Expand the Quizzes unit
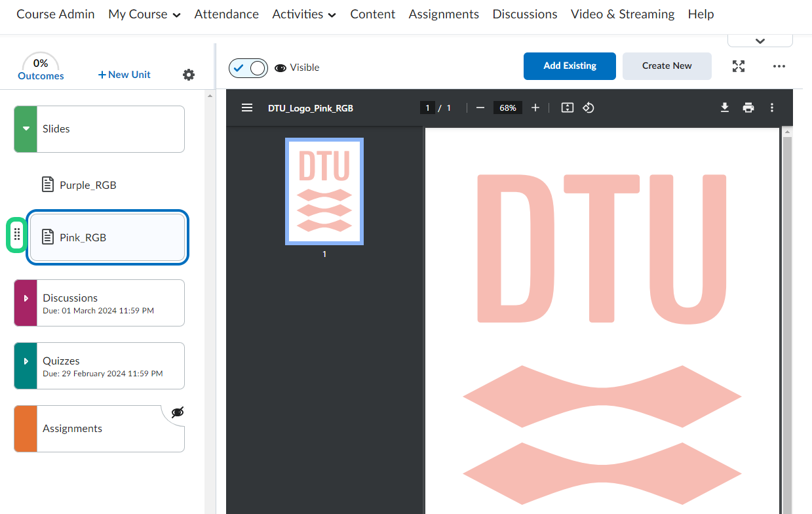Screen dimensions: 812x514 pyautogui.click(x=26, y=362)
